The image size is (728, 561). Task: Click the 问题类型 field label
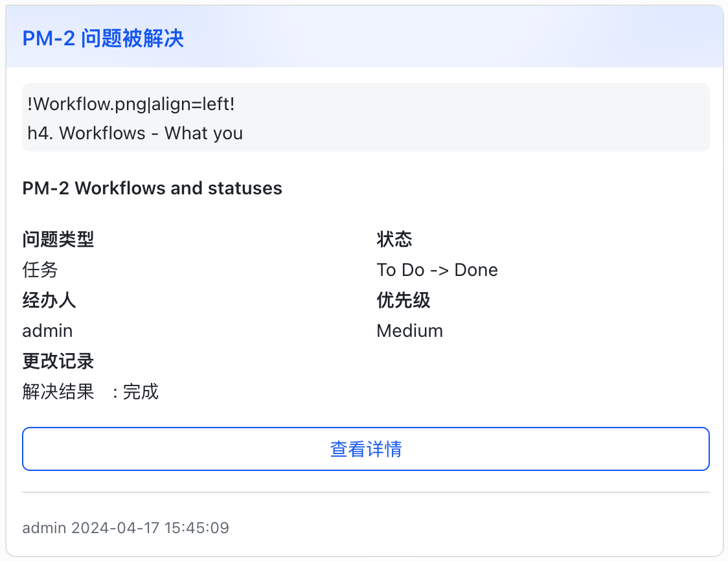[58, 240]
